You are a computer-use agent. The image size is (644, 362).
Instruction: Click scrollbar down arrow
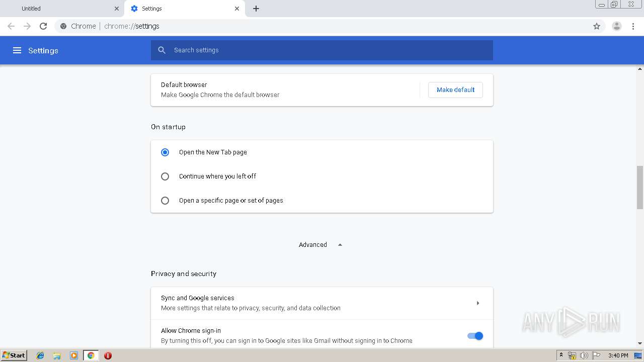pos(640,343)
